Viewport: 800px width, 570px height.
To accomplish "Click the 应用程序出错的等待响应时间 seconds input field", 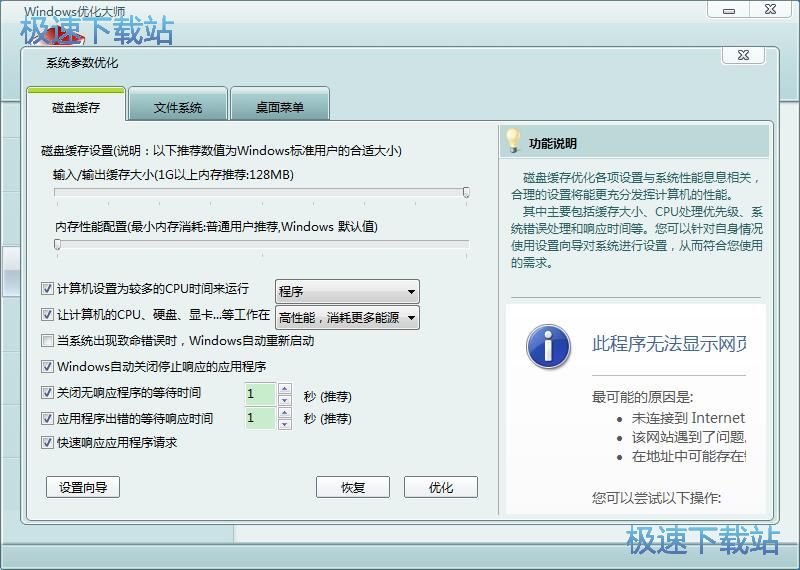I will pyautogui.click(x=261, y=418).
